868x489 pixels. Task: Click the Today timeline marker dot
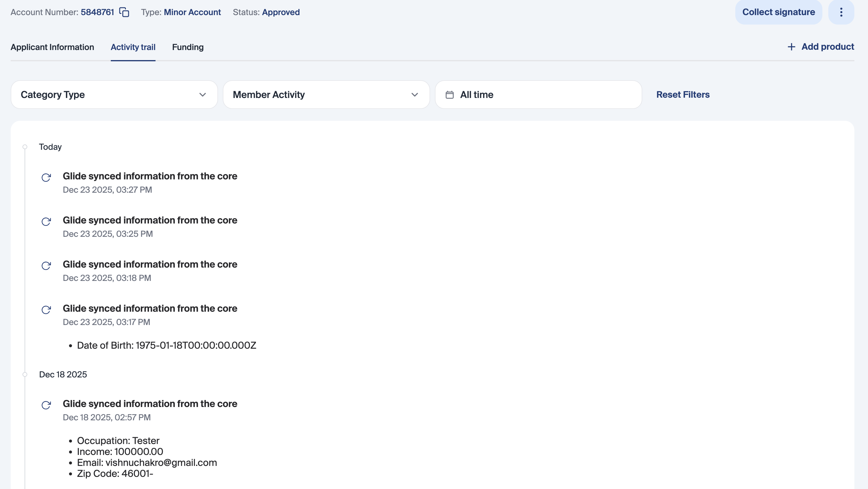[x=25, y=147]
